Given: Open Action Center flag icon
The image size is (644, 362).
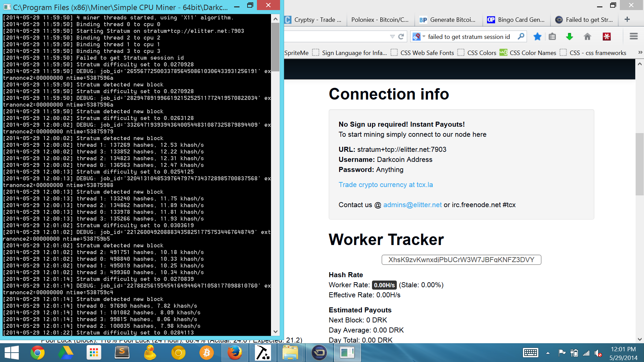Looking at the screenshot, I should click(x=562, y=353).
